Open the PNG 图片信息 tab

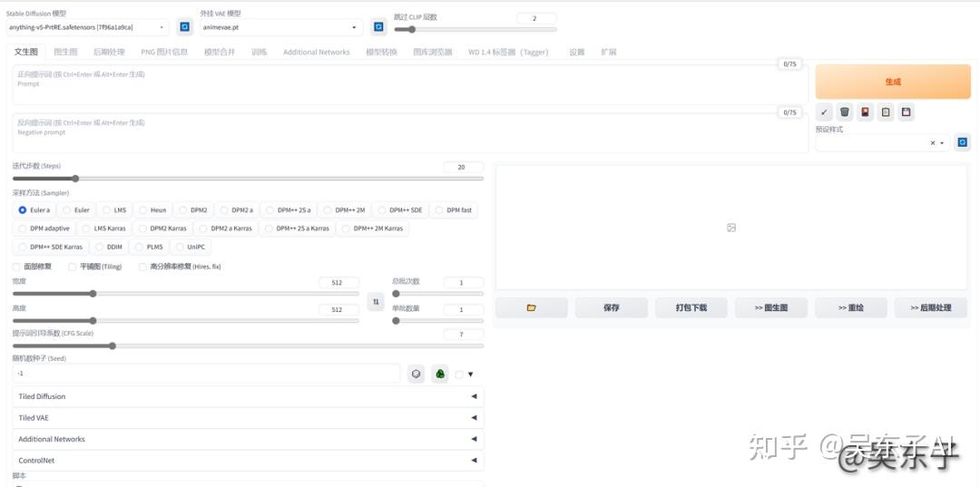[x=164, y=52]
